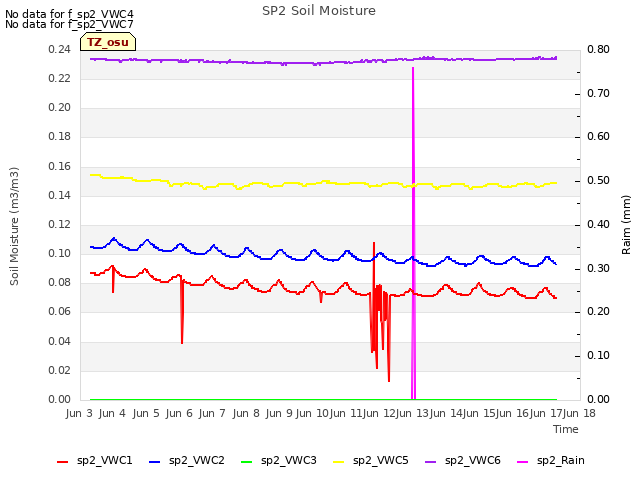This screenshot has width=640, height=480.
Task: Click the red VWC1 dip near Jun 6
Action: coord(182,342)
